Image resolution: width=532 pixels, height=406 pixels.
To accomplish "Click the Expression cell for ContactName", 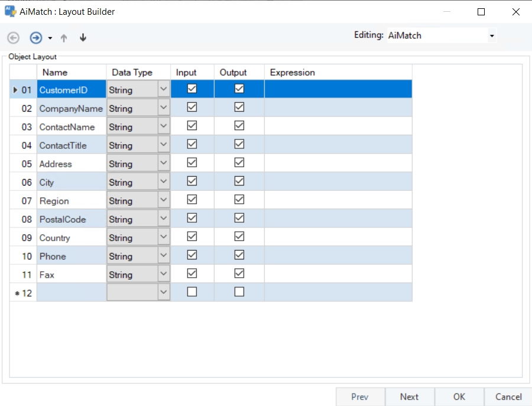I will pos(338,126).
